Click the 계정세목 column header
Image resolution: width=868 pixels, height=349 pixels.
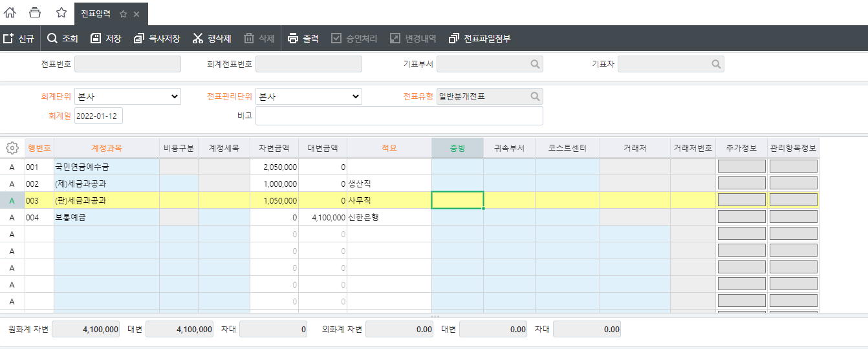[x=224, y=148]
